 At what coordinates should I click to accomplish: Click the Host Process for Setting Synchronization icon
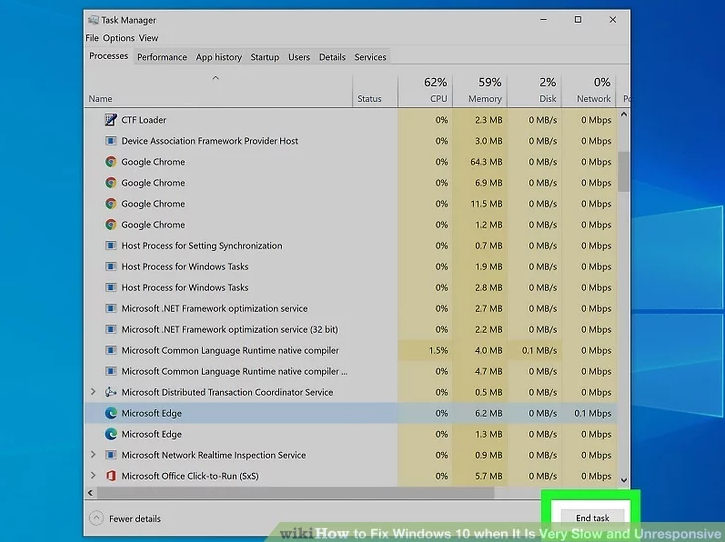pyautogui.click(x=111, y=246)
